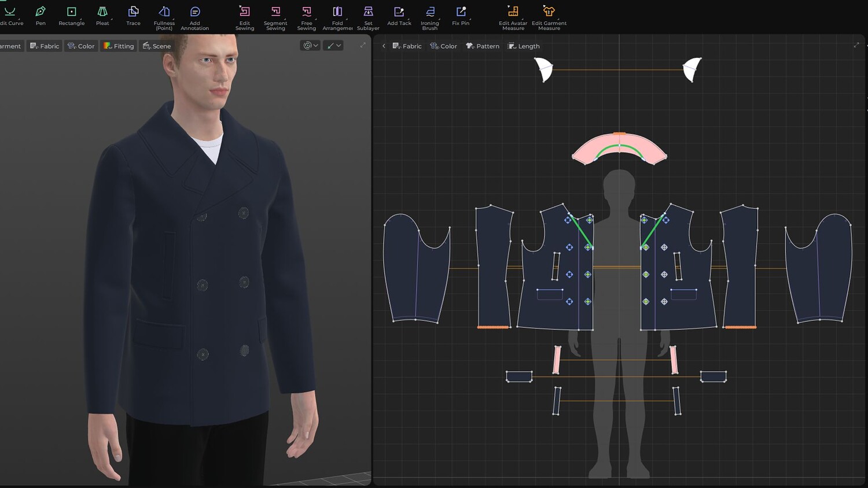Open the Fitting tab in the 3D window
The height and width of the screenshot is (488, 868).
point(119,46)
